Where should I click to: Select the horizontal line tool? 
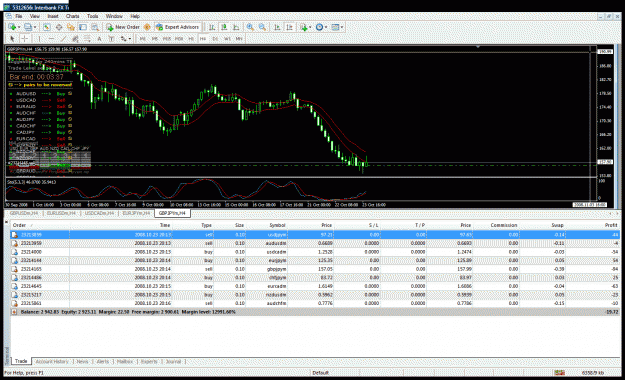coord(51,39)
